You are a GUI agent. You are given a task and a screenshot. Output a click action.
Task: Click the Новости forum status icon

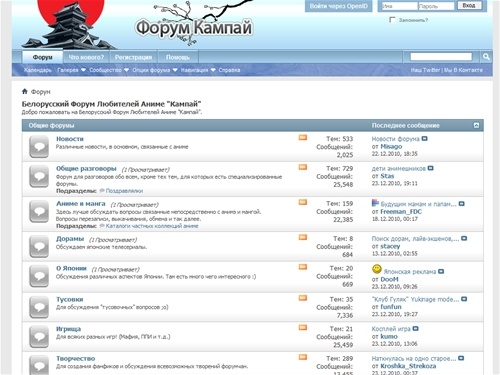click(39, 147)
